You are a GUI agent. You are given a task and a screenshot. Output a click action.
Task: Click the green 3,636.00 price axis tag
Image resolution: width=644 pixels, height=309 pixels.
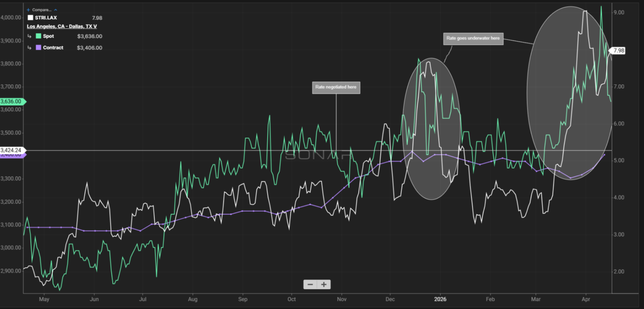point(12,101)
